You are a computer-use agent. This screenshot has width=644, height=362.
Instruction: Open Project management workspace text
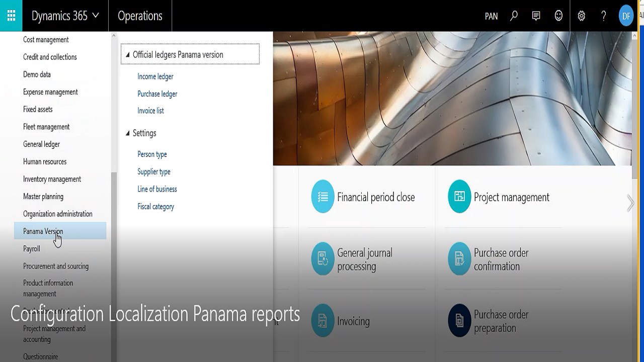coord(511,197)
